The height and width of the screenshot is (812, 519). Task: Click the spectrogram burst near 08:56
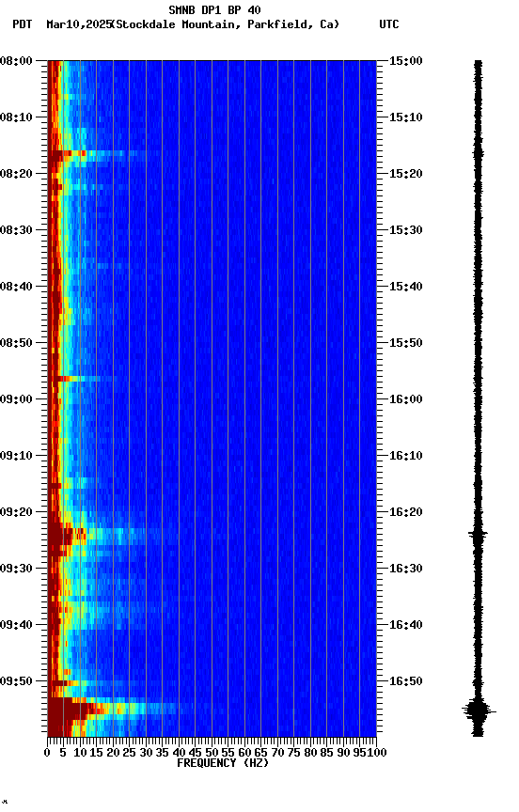(x=80, y=379)
